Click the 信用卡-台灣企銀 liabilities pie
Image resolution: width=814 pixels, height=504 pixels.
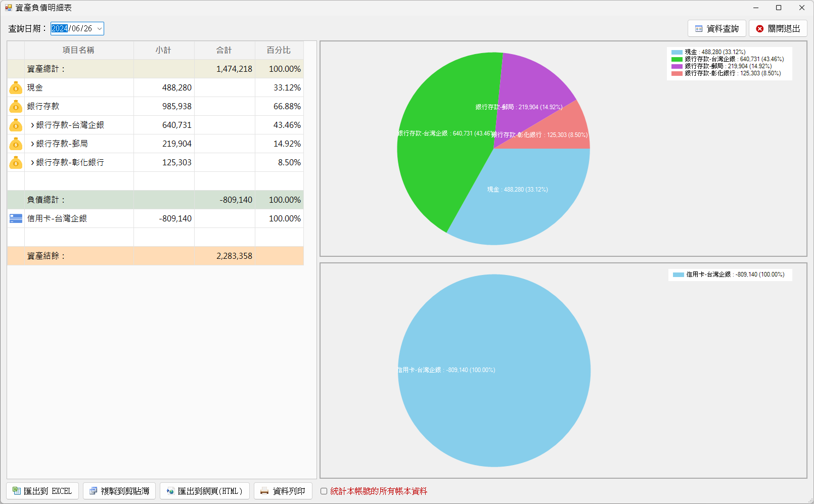pos(494,371)
